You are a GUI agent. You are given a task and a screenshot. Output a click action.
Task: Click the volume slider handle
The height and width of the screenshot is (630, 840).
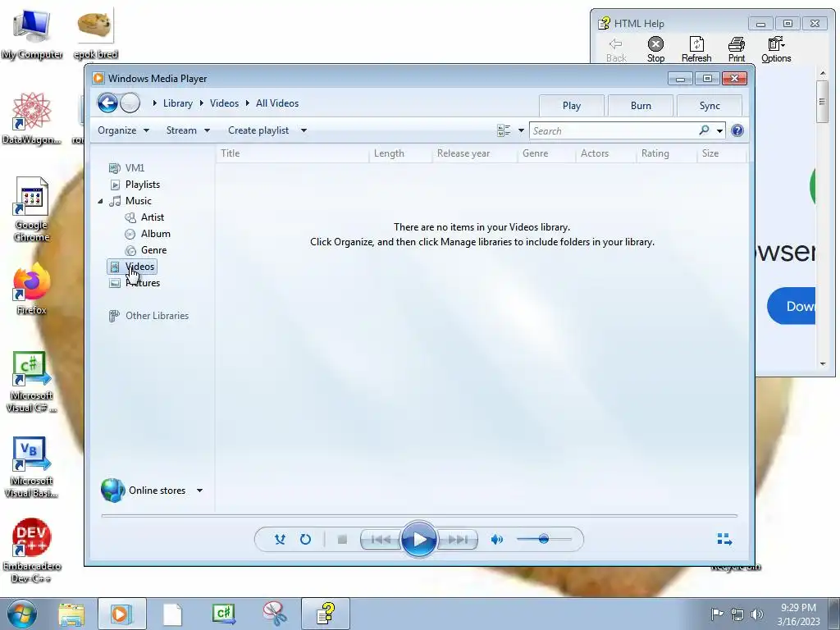click(544, 539)
